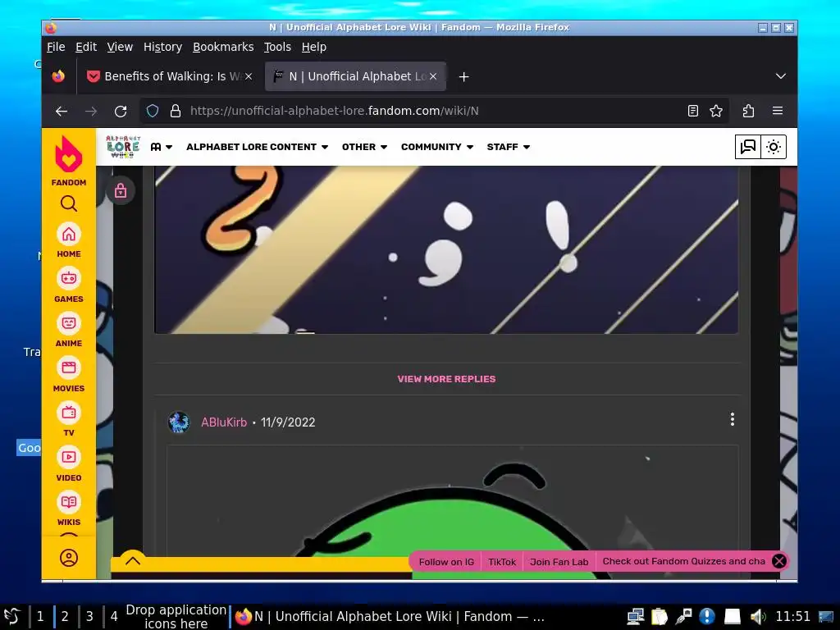Open Firefox hamburger application menu

pos(778,111)
